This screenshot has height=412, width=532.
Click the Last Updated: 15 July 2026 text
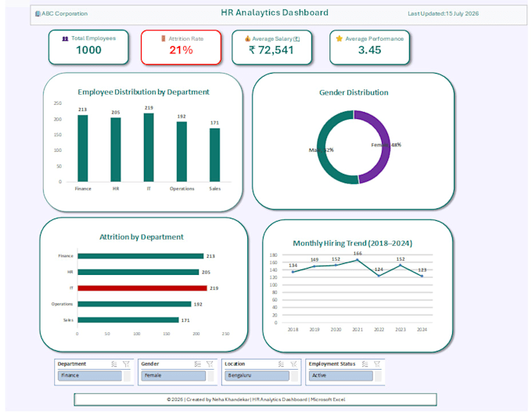point(443,14)
